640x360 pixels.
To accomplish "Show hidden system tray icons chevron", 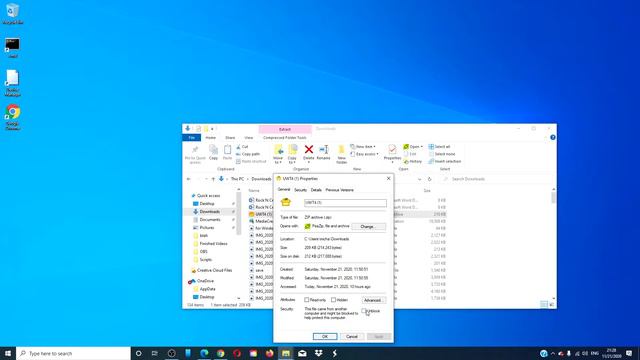I will click(553, 353).
